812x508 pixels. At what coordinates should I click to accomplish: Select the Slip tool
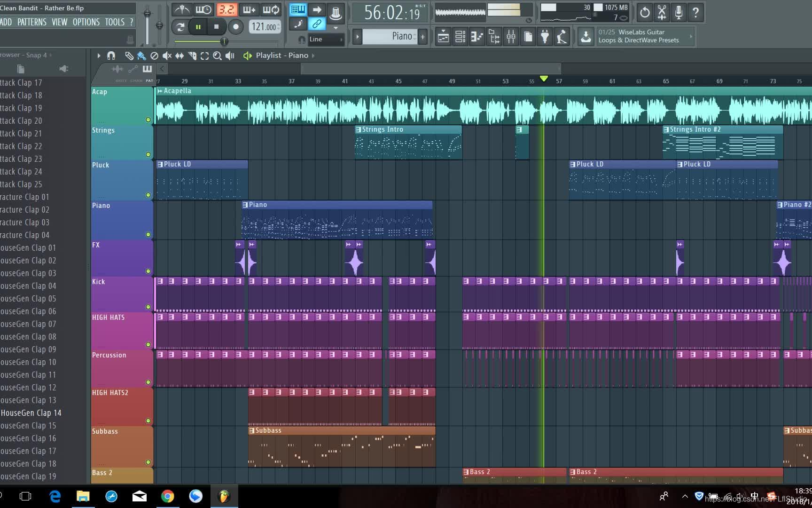click(x=180, y=56)
